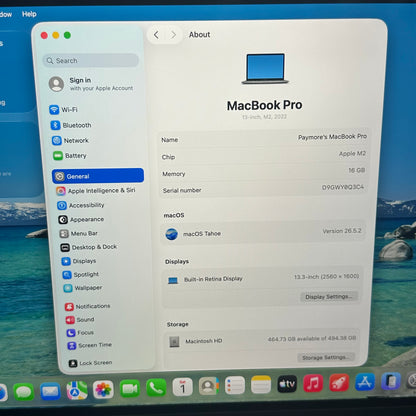Click the name "Paymore's MacBook Pro"

(332, 137)
